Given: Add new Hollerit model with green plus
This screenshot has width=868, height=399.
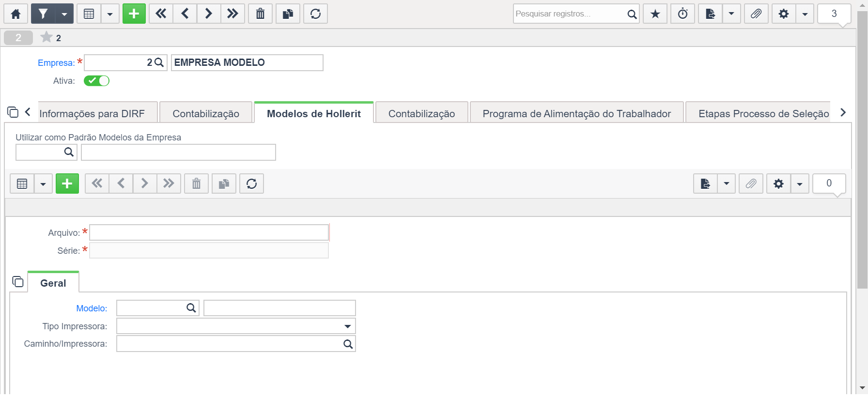Looking at the screenshot, I should 67,184.
